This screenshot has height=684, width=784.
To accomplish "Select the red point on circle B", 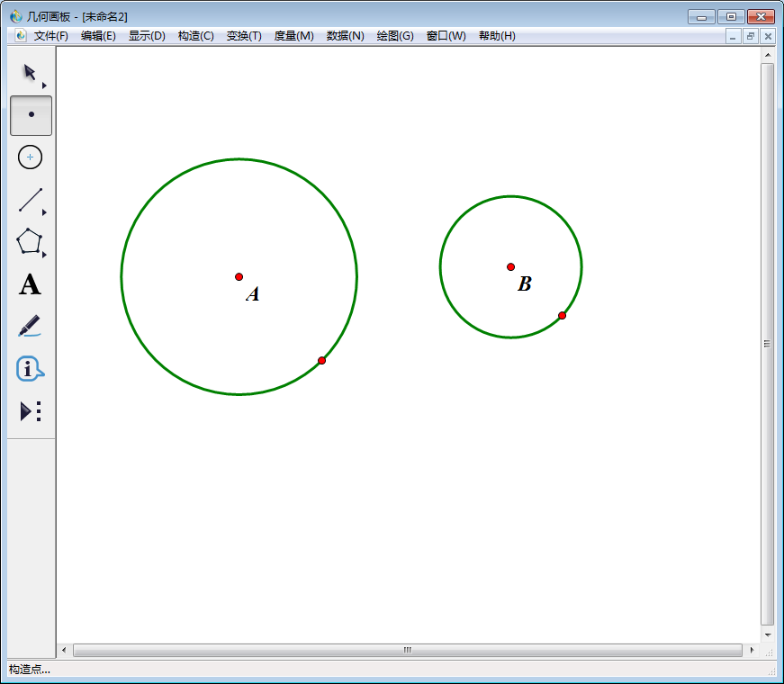I will (562, 316).
